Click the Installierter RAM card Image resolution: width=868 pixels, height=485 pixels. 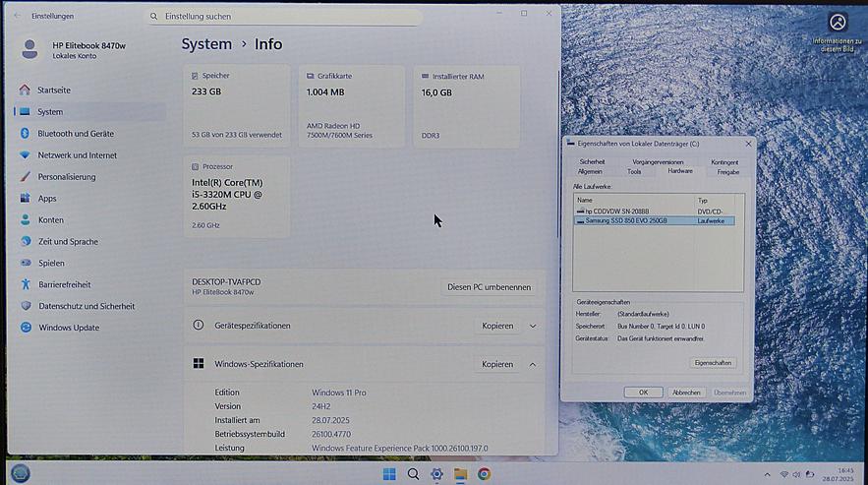tap(467, 106)
